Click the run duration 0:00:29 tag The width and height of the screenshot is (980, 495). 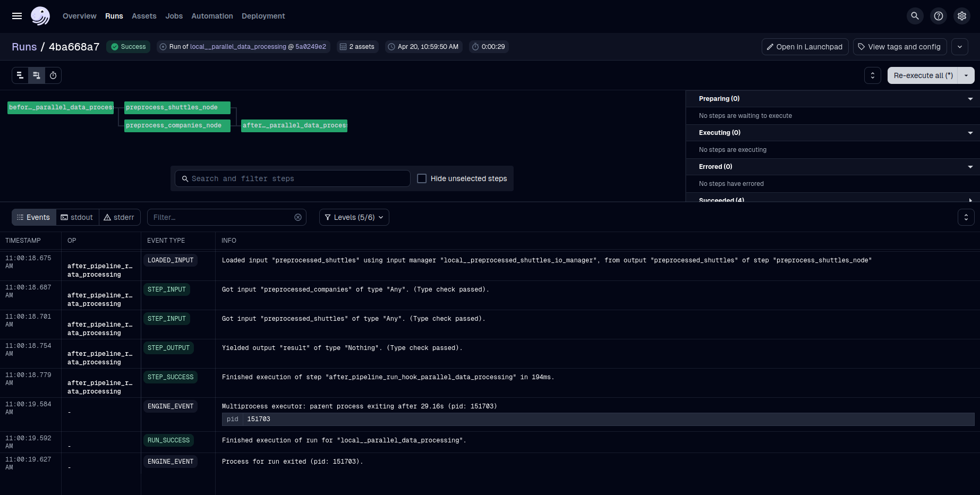(489, 47)
